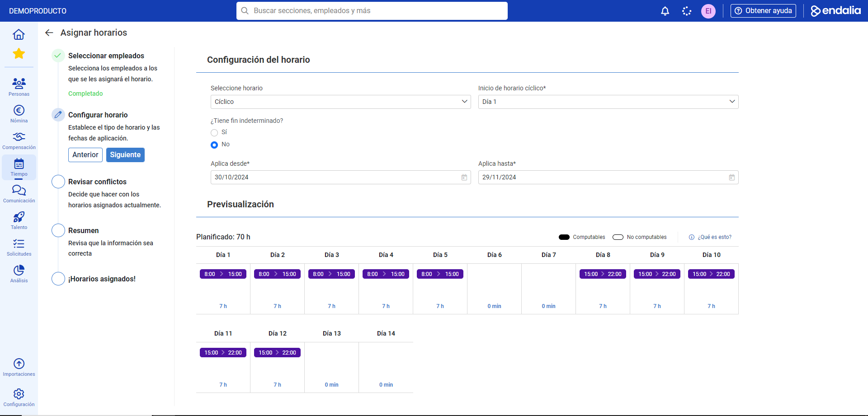This screenshot has width=868, height=416.
Task: Open the Tiempo calendar section
Action: tap(19, 167)
